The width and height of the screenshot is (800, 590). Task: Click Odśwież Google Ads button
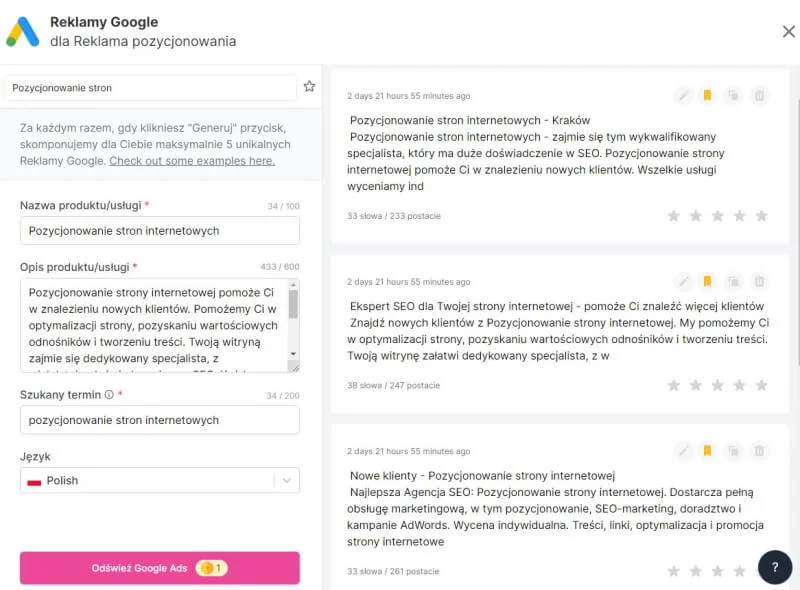tap(160, 568)
